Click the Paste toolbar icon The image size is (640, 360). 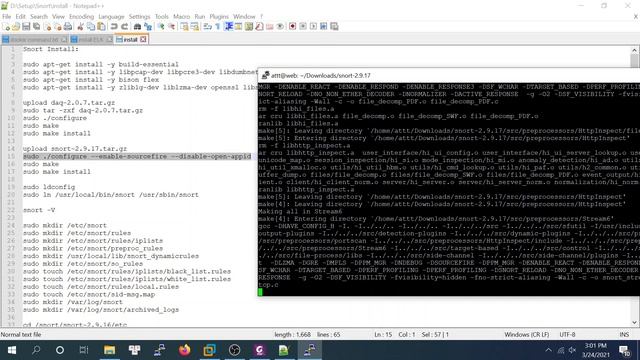click(101, 27)
